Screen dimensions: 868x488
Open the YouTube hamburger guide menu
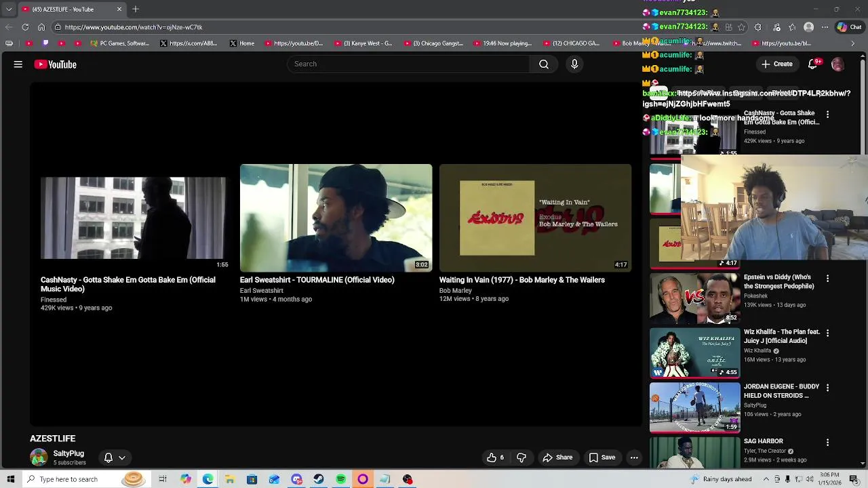tap(18, 64)
